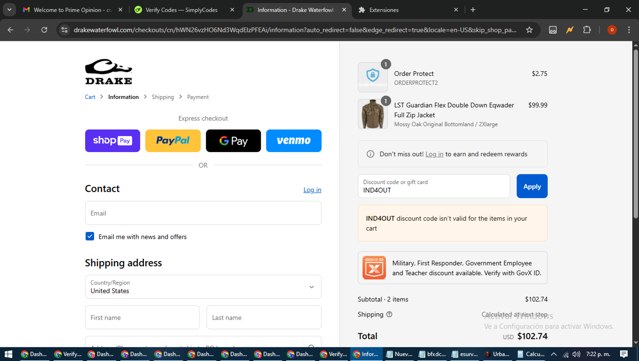The image size is (639, 361).
Task: Switch to Welcome to Prime Opinion tab
Action: (x=73, y=10)
